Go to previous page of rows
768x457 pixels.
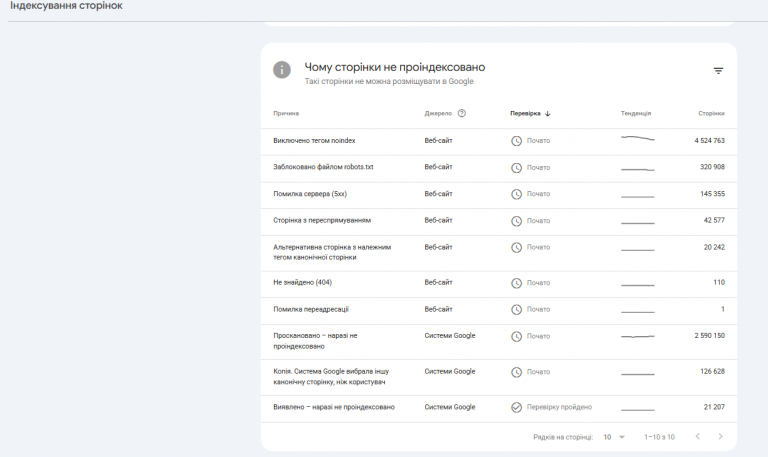click(x=697, y=436)
